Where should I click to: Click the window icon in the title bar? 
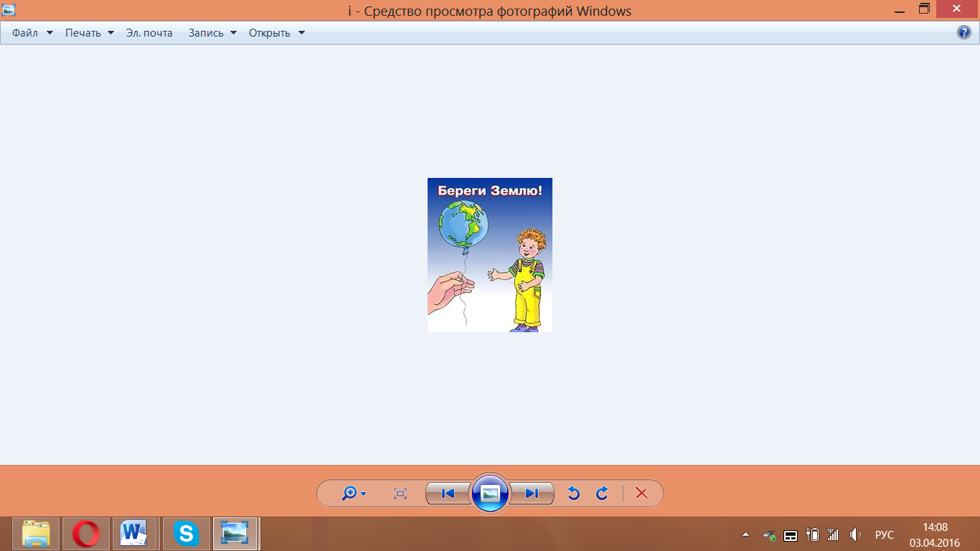[9, 10]
